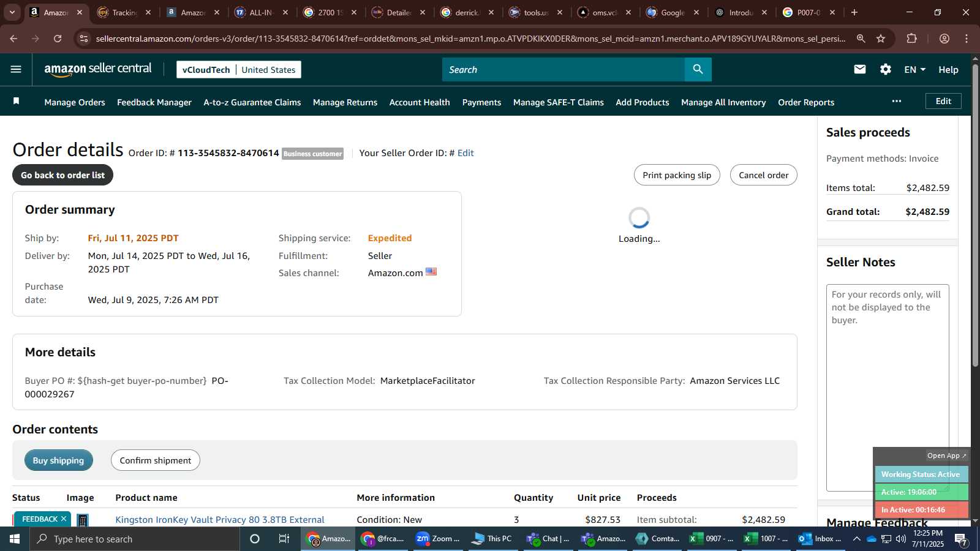
Task: Open the Chrome profile avatar icon
Action: [x=944, y=39]
